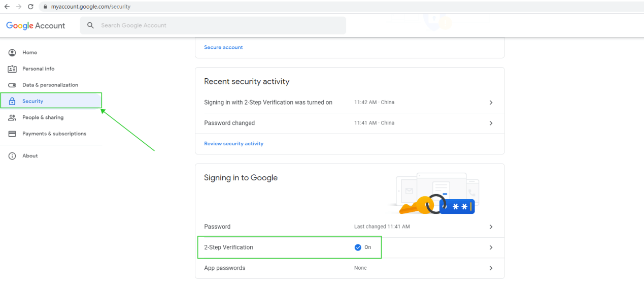Click the Payments & subscriptions card icon
The height and width of the screenshot is (284, 644).
point(12,134)
